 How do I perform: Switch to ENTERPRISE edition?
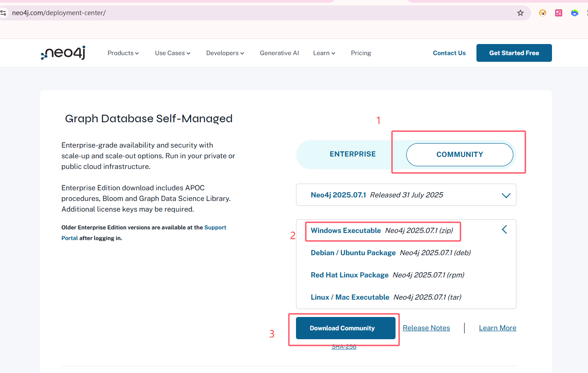coord(352,154)
